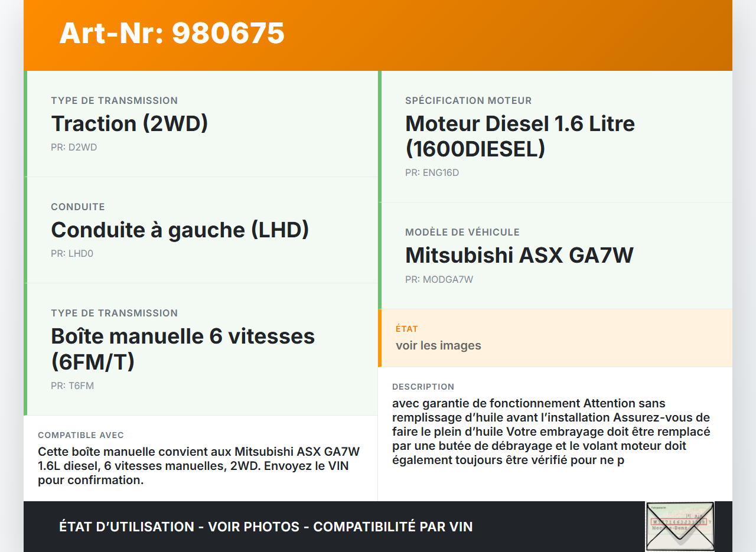Click the DESCRIPTION label
This screenshot has height=552, width=756.
coord(423,387)
